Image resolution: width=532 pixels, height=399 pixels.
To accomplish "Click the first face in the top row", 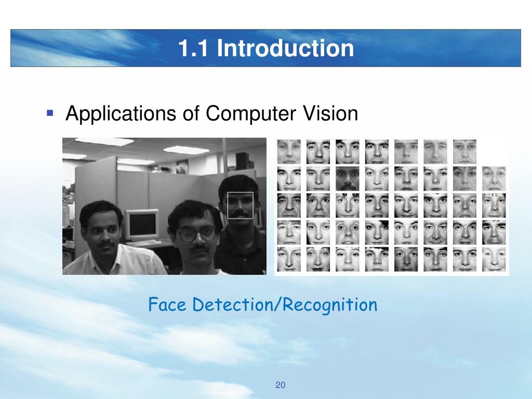I will (x=289, y=152).
